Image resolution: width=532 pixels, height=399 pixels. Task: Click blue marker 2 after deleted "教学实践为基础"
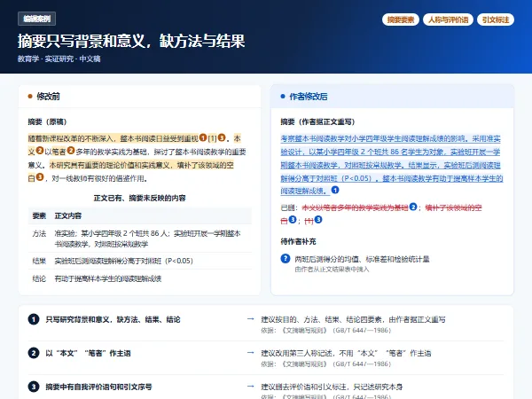tap(413, 207)
